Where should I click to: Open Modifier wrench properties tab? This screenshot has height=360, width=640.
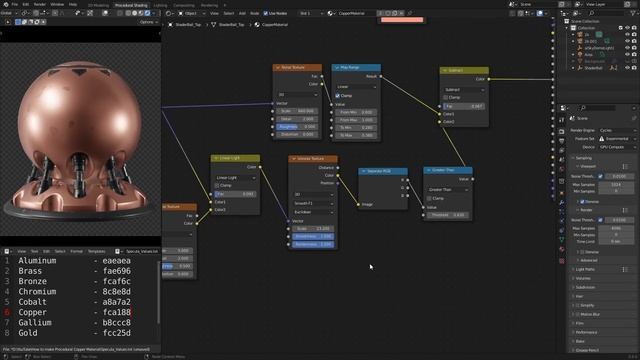click(562, 202)
